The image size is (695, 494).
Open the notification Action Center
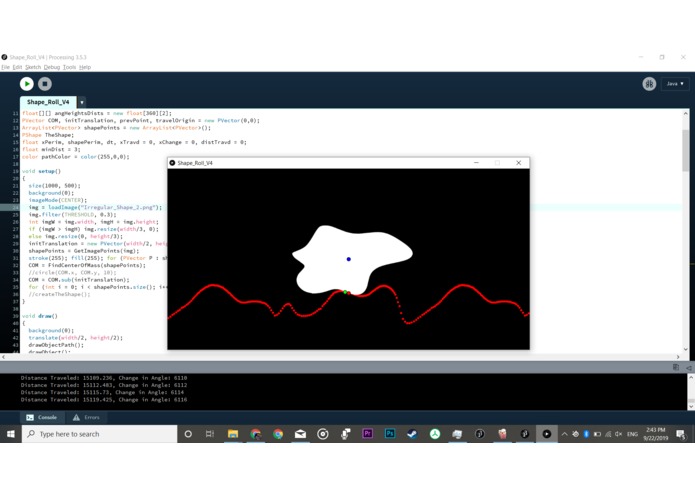[681, 434]
